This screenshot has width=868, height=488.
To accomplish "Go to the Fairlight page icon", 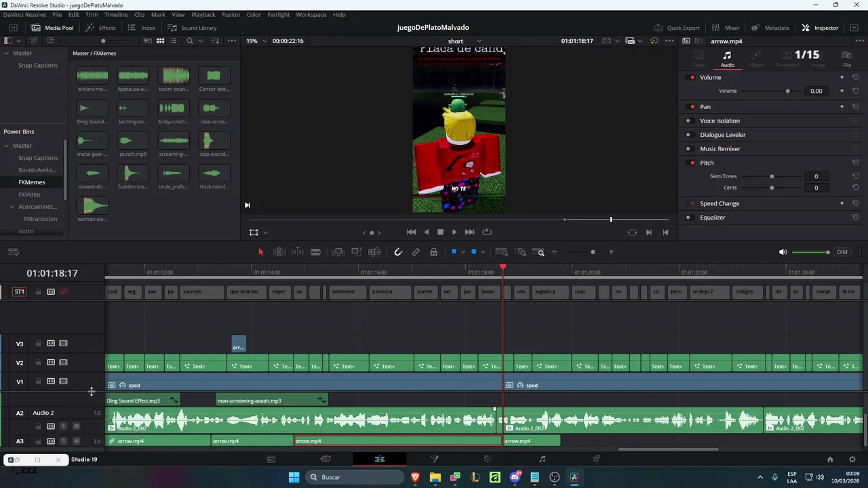I will [542, 459].
